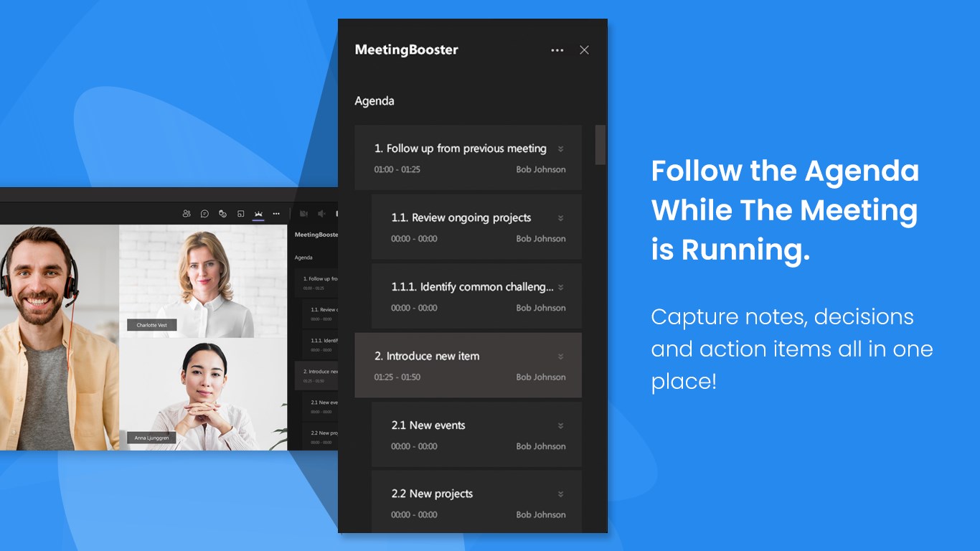Select the MeetingBooster crown icon in Teams toolbar
The image size is (980, 551).
pyautogui.click(x=258, y=214)
